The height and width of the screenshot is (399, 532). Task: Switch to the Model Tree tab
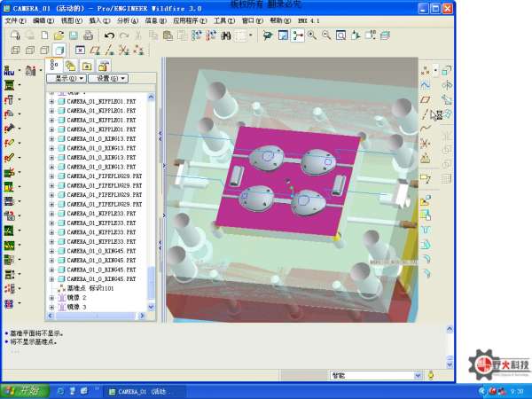[x=54, y=65]
